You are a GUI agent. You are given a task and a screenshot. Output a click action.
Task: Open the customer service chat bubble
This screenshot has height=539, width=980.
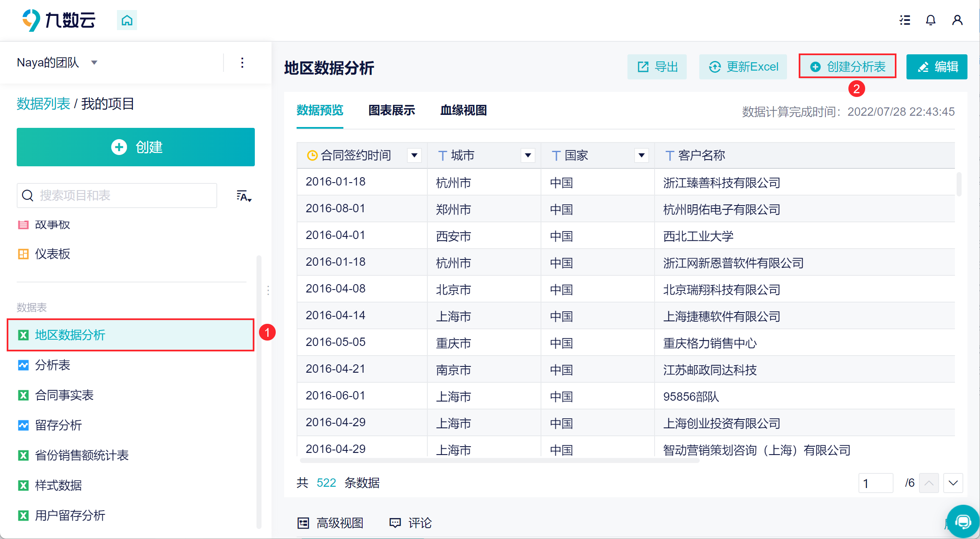(x=963, y=521)
